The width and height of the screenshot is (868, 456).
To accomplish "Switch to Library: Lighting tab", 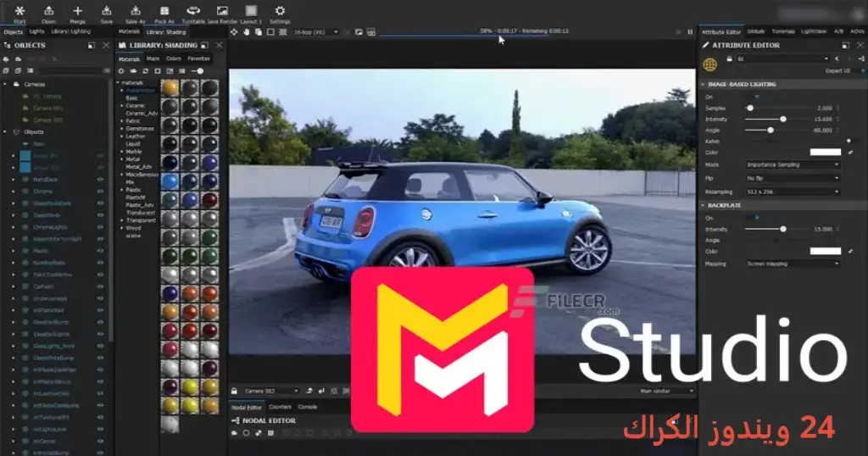I will [71, 32].
